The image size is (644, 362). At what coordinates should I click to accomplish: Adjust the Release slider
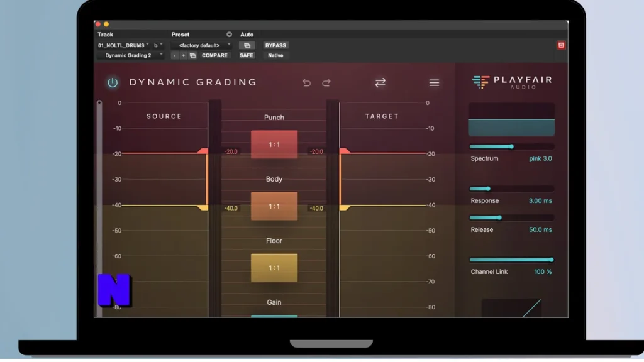512,217
